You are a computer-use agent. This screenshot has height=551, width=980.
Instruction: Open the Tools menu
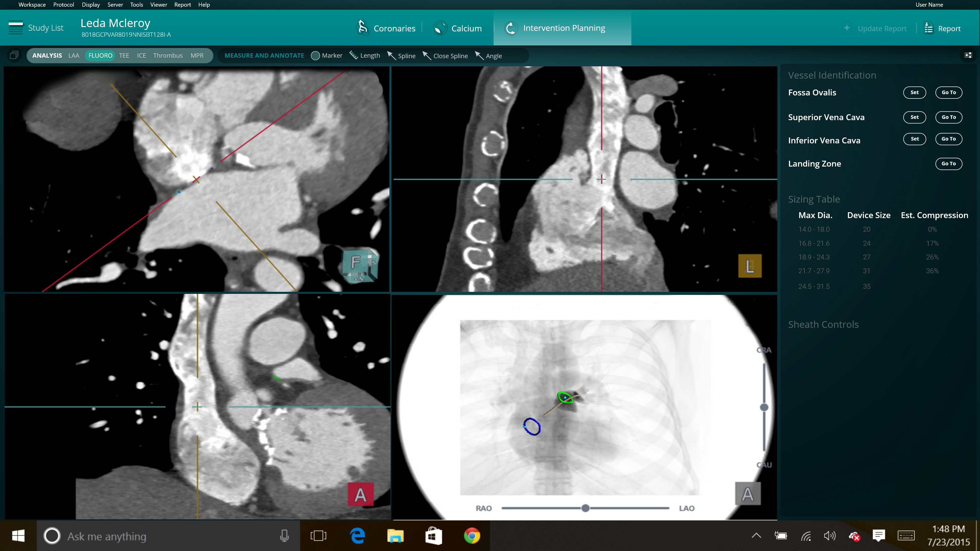(x=137, y=5)
